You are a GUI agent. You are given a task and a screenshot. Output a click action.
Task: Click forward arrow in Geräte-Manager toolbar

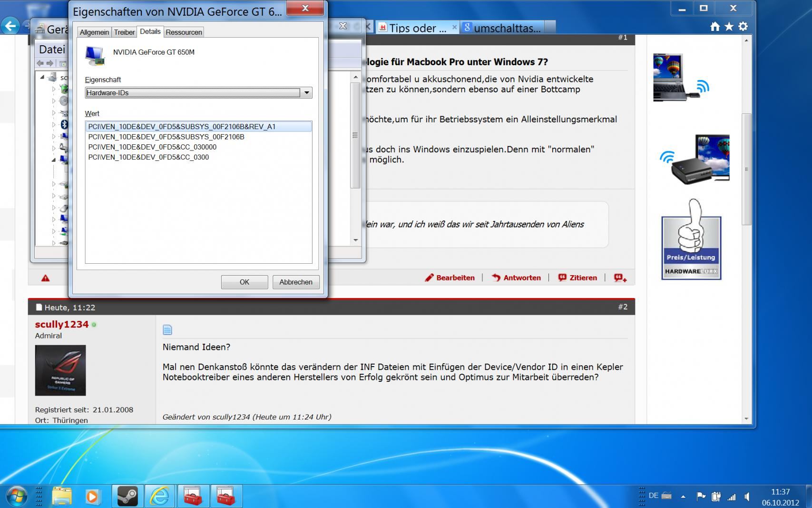50,63
